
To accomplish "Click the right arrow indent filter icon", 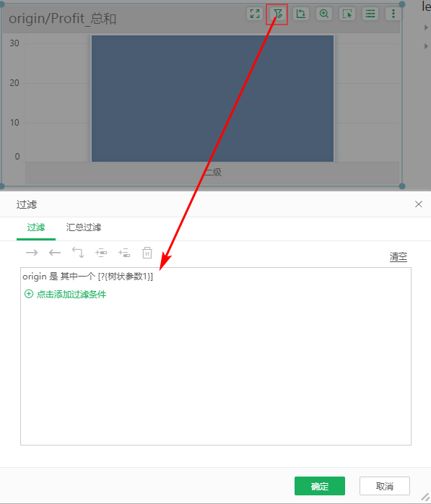I will 32,253.
